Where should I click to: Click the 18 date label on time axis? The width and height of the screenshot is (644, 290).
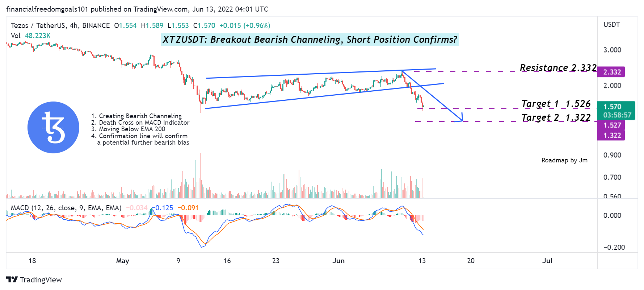[32, 261]
